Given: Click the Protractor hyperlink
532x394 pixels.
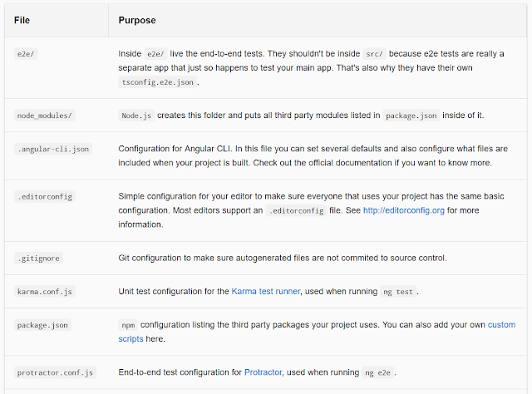Looking at the screenshot, I should (x=263, y=372).
